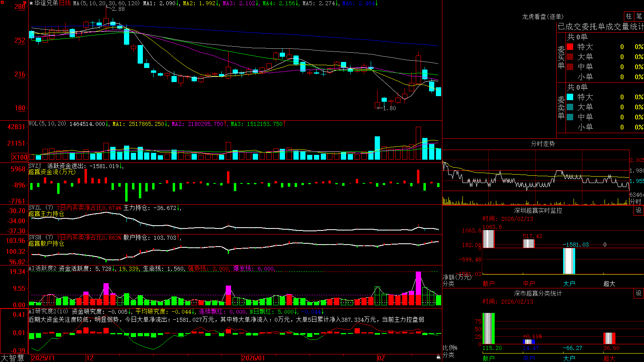Viewport: 644px width, 362px height.
Task: Open 设 settings for 深圳超赢实时监控
Action: 639,210
